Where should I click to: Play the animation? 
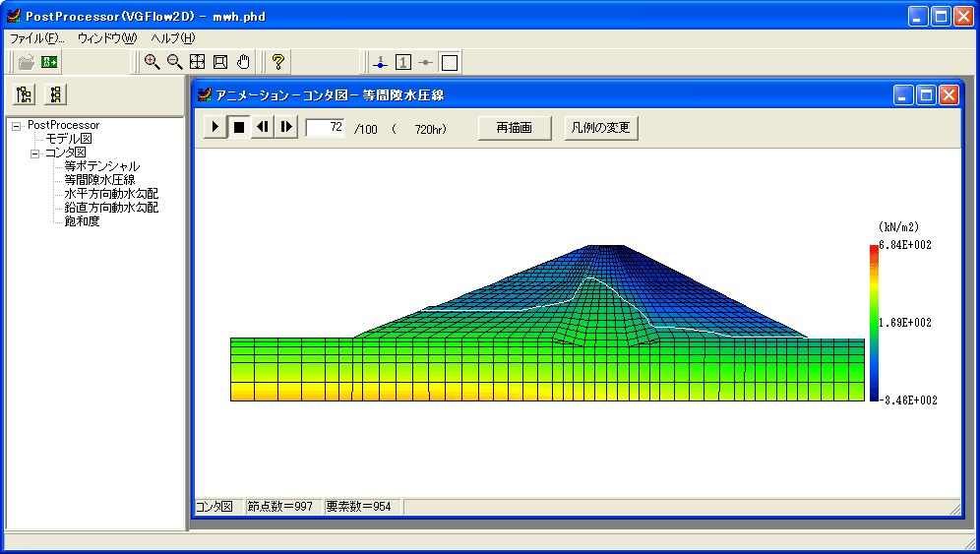pyautogui.click(x=215, y=128)
